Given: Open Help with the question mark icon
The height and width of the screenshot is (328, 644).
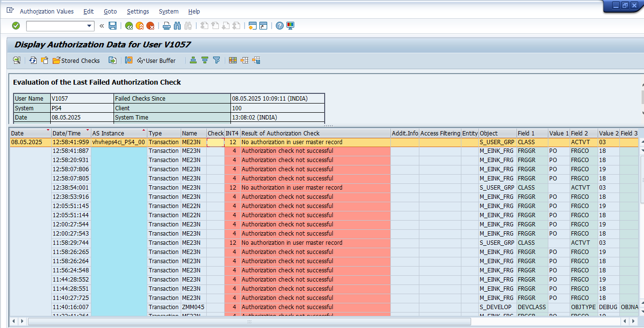Looking at the screenshot, I should [279, 26].
